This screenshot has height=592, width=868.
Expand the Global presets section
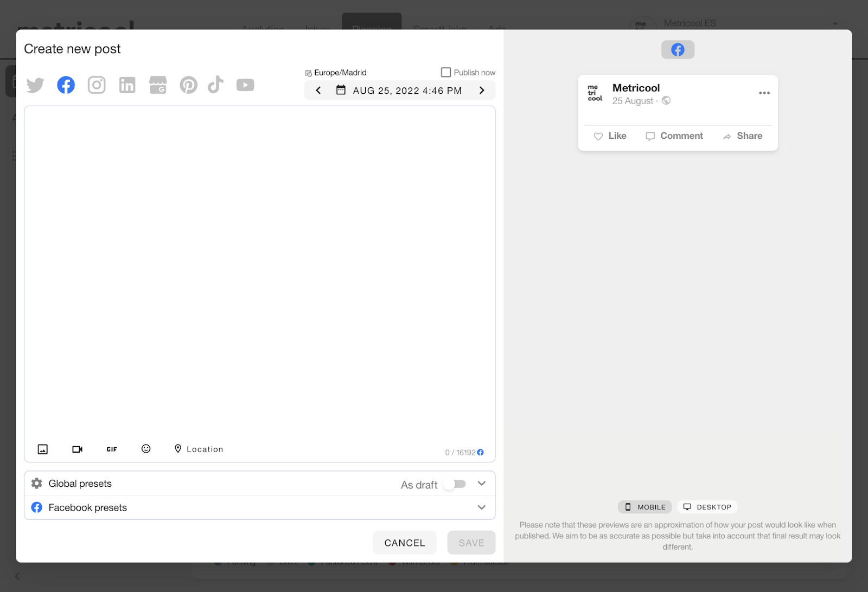(481, 484)
